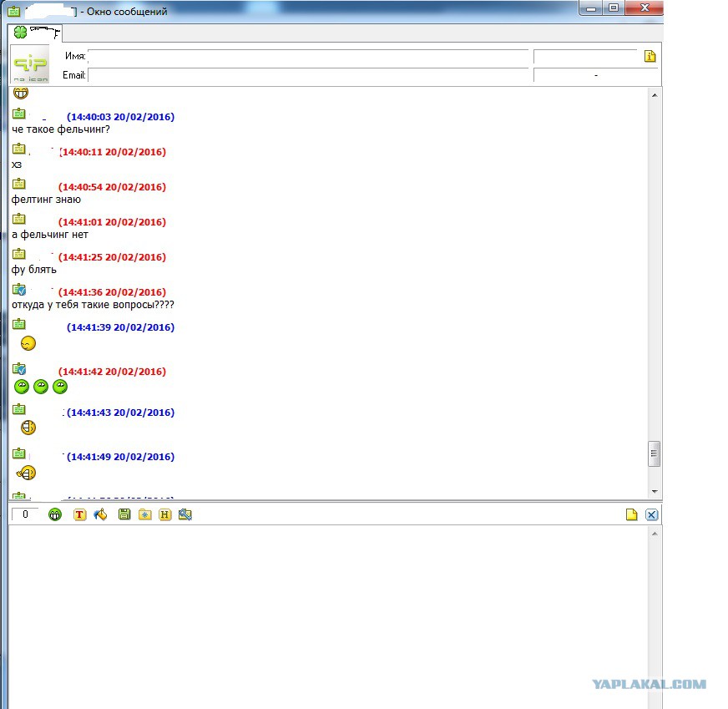Click the input area scroll up arrow
Viewport: 728px width, 709px height.
point(655,534)
